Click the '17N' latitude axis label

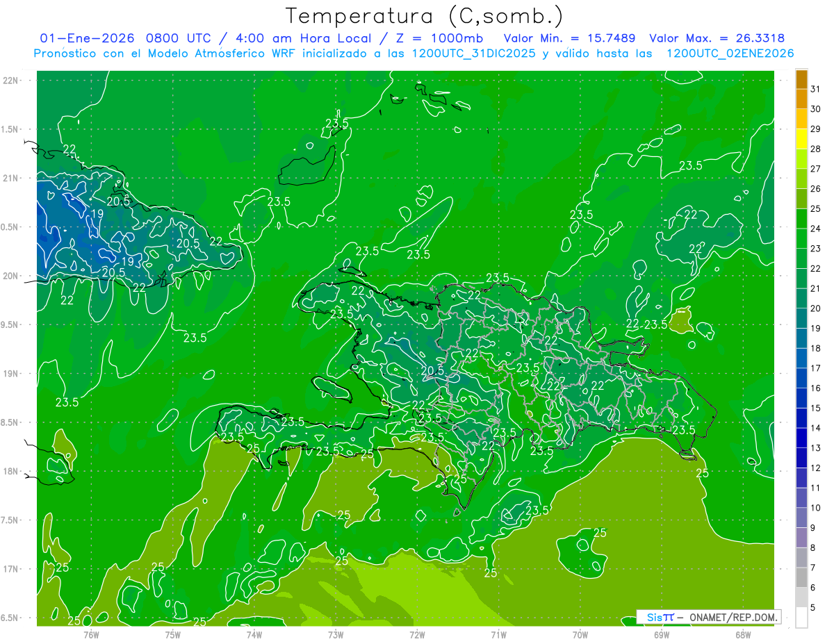[x=10, y=570]
